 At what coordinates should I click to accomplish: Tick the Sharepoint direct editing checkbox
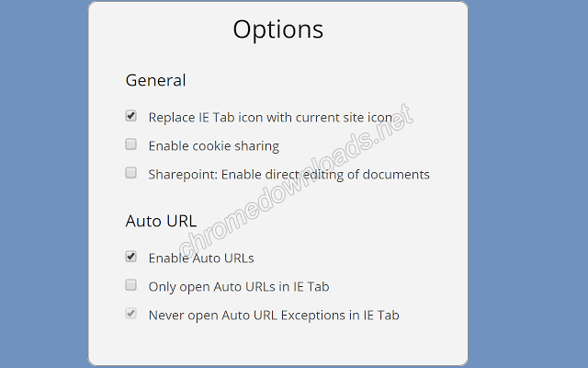point(130,173)
